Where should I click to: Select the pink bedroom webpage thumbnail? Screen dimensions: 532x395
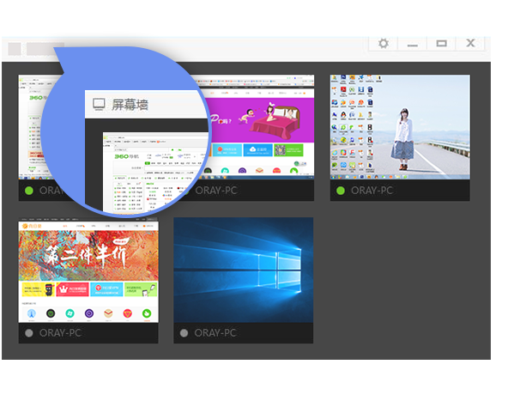[x=266, y=127]
